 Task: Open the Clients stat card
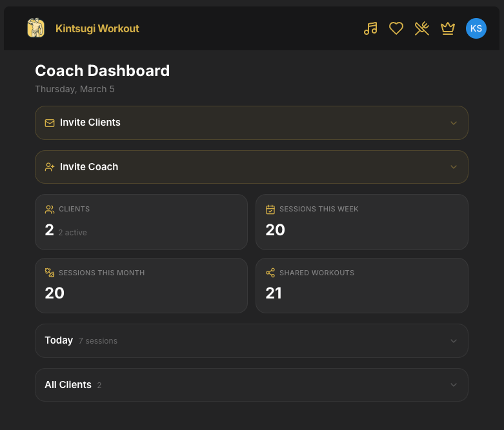pos(141,222)
